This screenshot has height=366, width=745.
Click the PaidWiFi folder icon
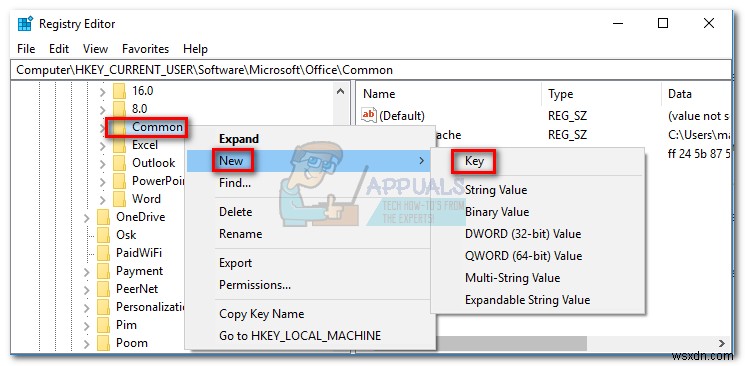point(103,253)
